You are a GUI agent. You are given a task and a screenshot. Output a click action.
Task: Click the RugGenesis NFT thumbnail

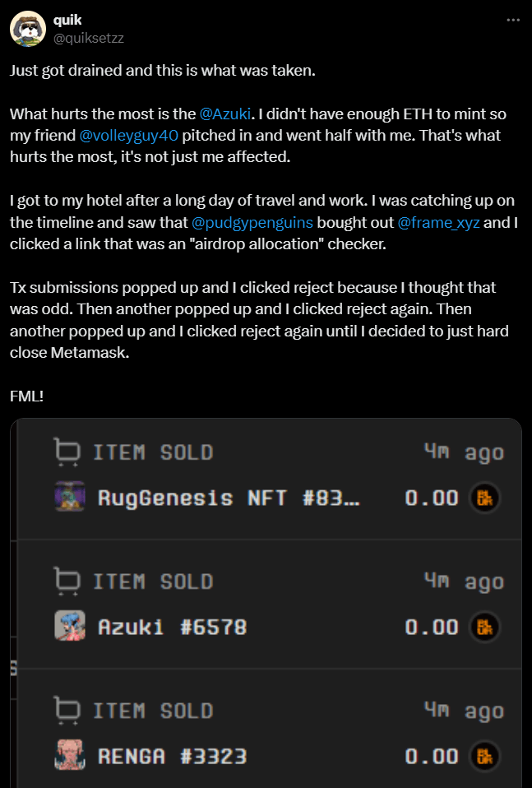70,497
